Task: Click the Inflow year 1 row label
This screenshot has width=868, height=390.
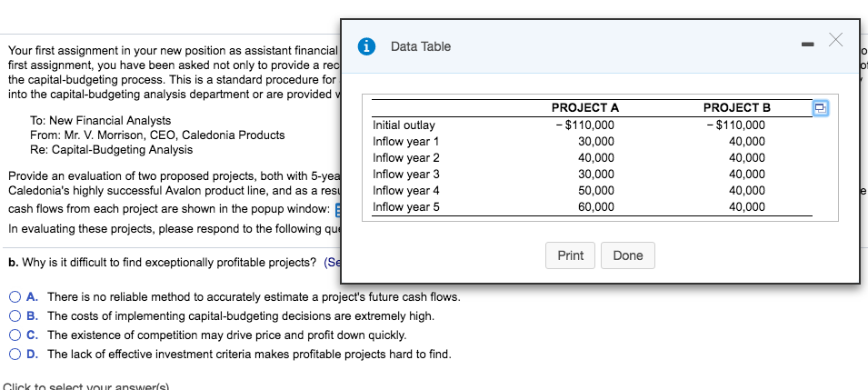Action: (405, 141)
